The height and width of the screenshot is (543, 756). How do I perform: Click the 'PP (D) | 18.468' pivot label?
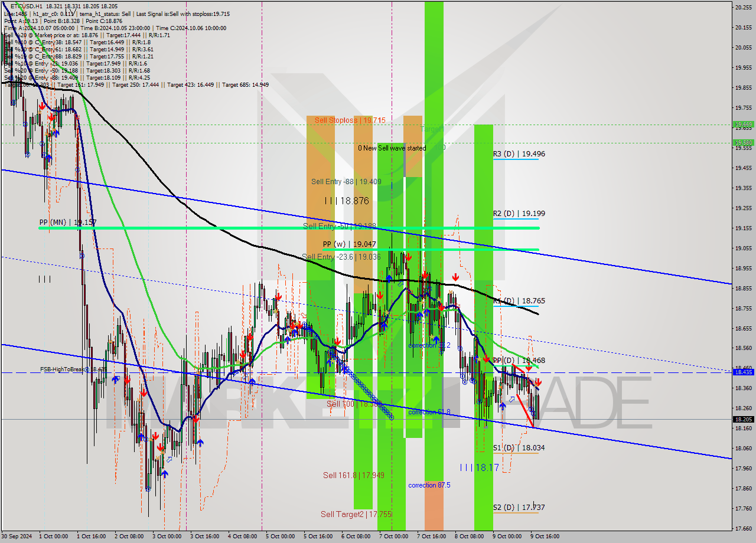(519, 361)
